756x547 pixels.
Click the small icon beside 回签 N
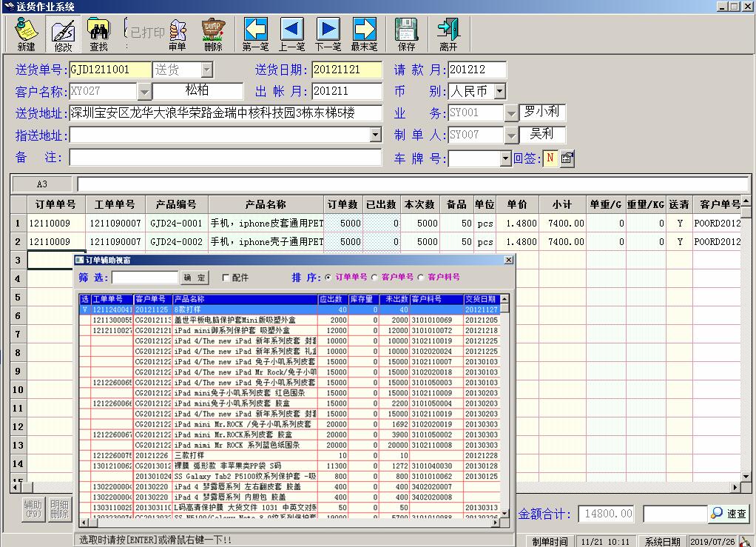point(567,158)
